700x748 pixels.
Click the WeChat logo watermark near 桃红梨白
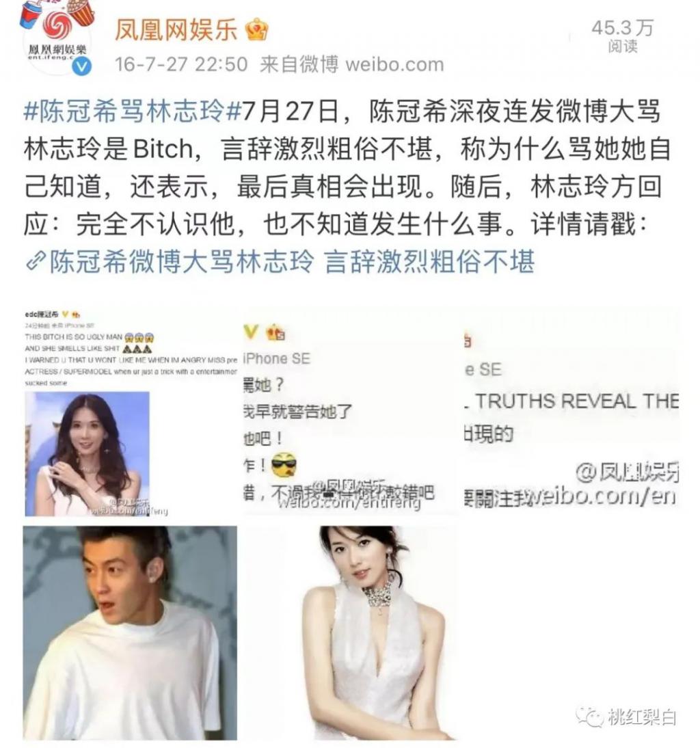tap(589, 717)
